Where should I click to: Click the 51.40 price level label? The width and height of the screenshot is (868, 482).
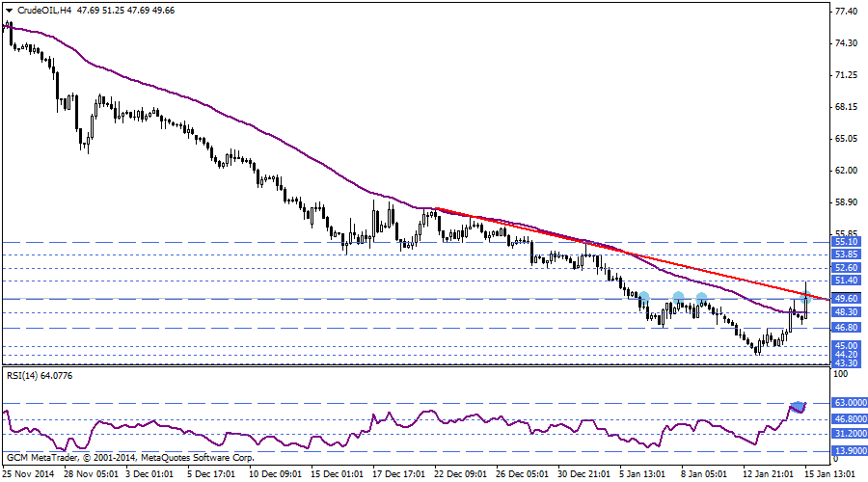pyautogui.click(x=846, y=281)
